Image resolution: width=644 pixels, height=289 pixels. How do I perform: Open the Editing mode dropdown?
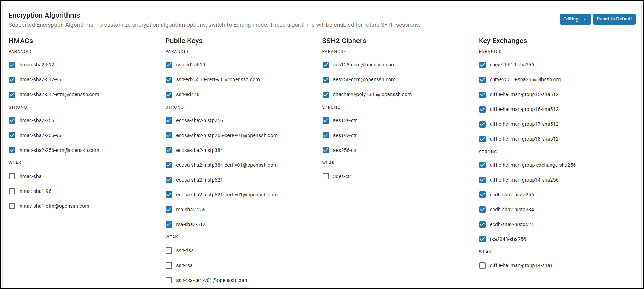pos(575,19)
